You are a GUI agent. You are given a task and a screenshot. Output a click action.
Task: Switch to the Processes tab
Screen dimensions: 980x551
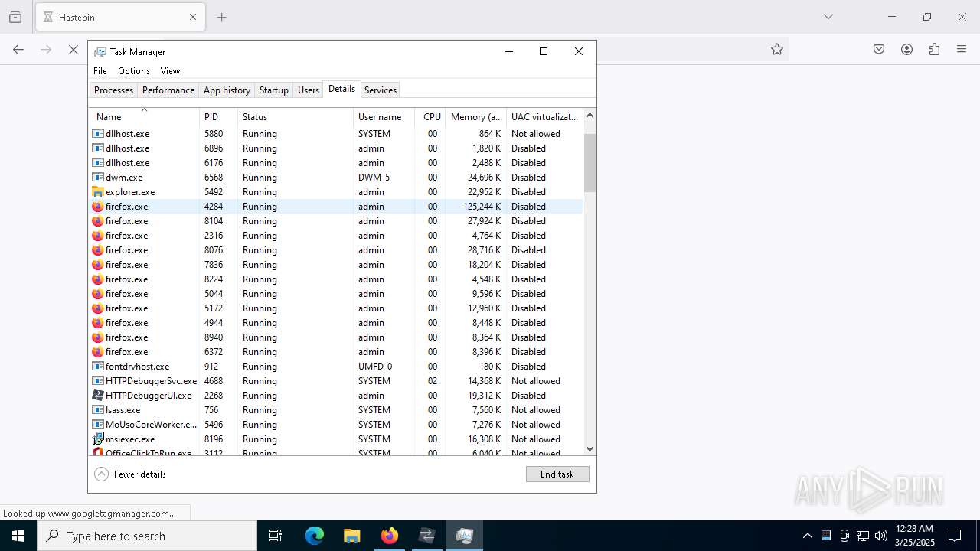113,90
